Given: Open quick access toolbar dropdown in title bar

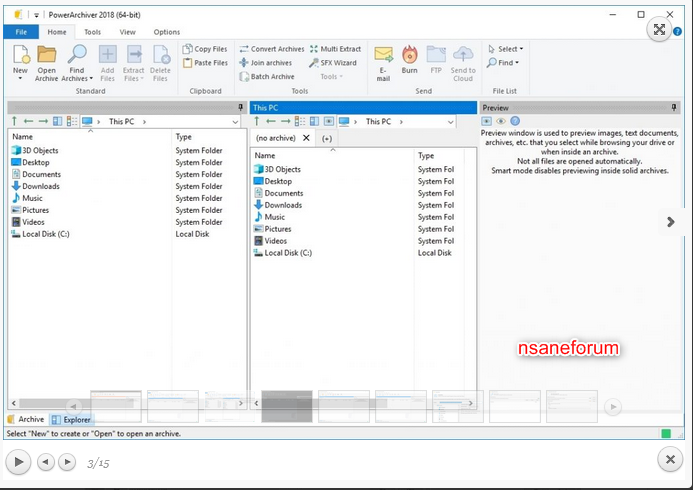Looking at the screenshot, I should coord(36,15).
